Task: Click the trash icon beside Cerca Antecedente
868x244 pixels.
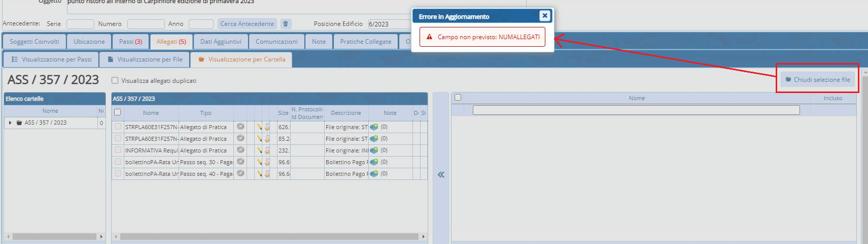Action: pyautogui.click(x=286, y=24)
